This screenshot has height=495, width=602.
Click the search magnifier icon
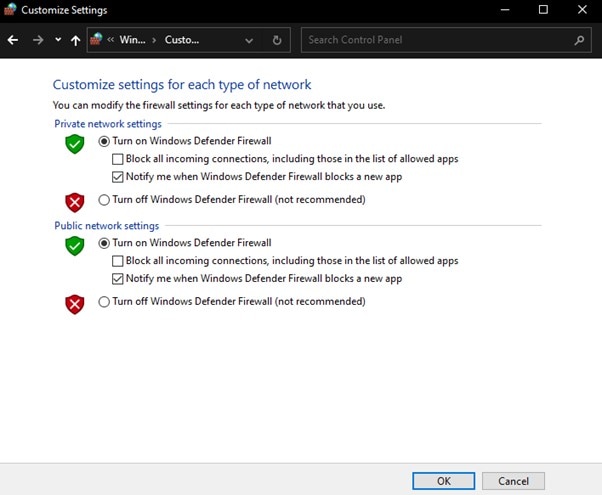(x=579, y=41)
